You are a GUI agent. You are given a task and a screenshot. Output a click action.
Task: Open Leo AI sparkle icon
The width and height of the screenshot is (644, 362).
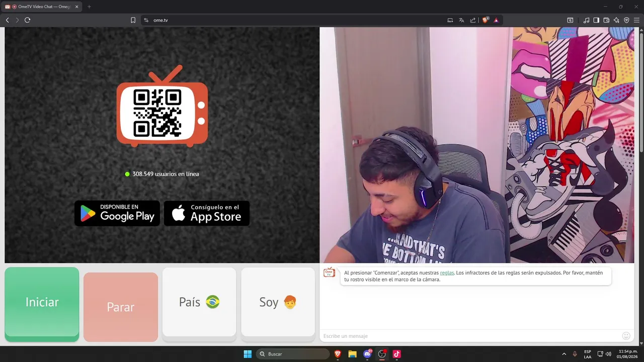pyautogui.click(x=616, y=20)
